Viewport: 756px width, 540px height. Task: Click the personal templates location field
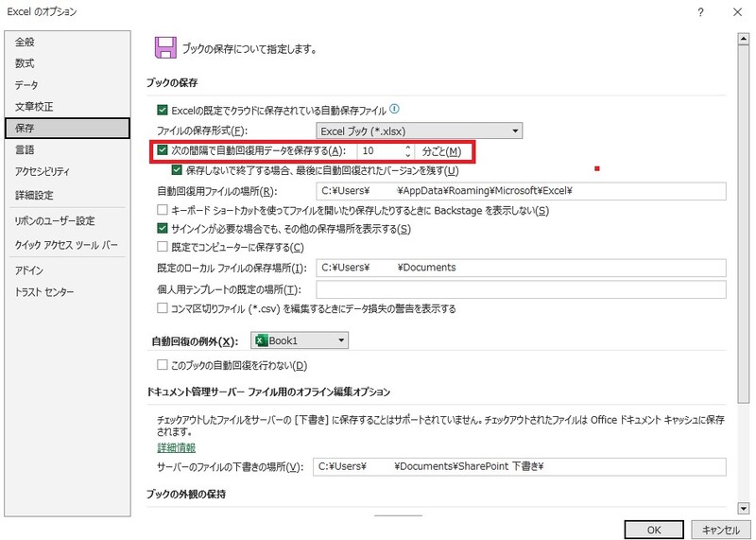click(522, 289)
